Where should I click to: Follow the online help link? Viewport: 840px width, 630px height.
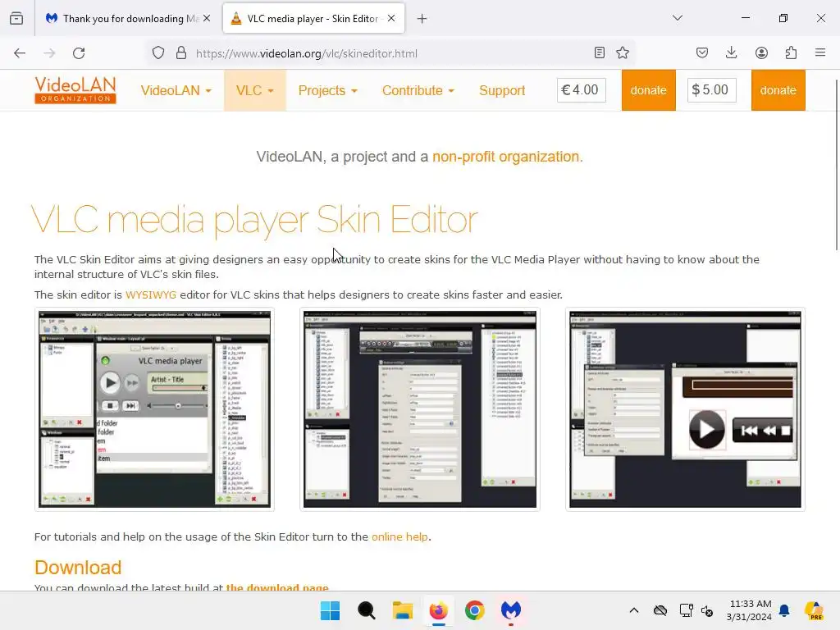click(x=399, y=536)
